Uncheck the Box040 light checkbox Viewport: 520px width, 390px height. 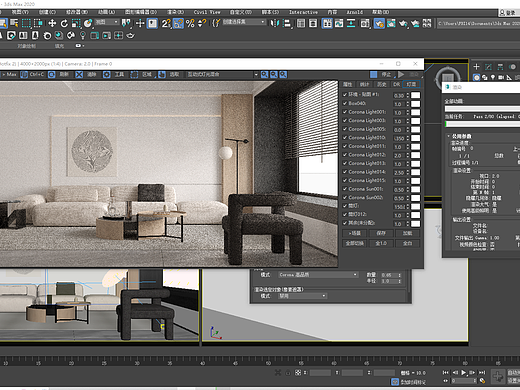[x=345, y=103]
